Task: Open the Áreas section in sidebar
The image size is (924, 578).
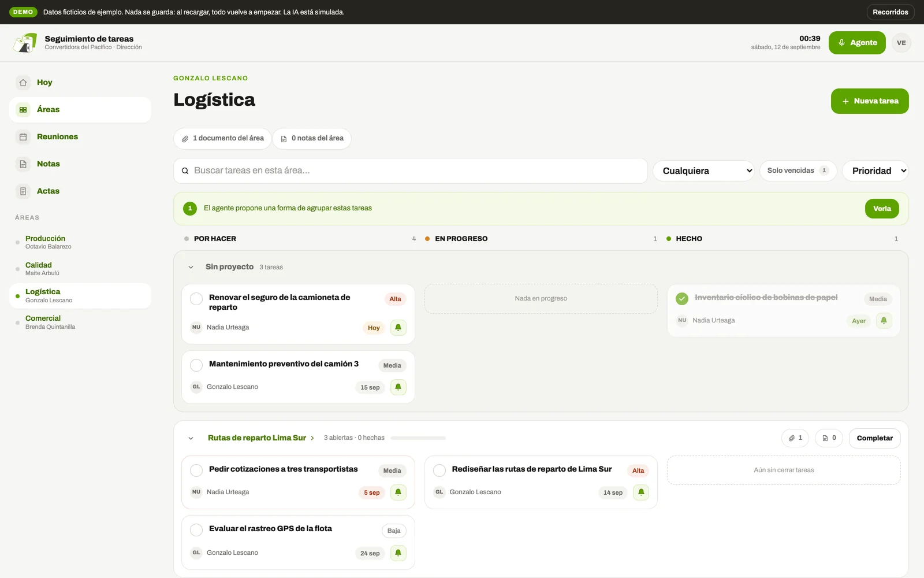Action: 80,110
